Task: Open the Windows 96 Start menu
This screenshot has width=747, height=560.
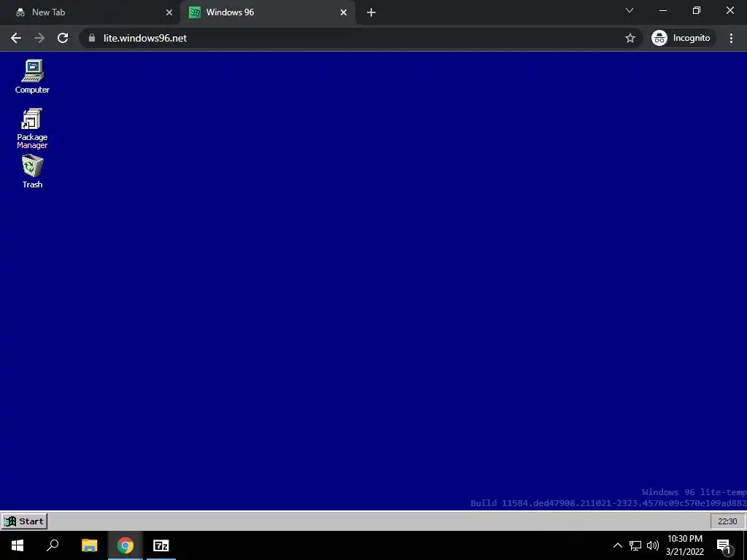Action: click(x=24, y=521)
